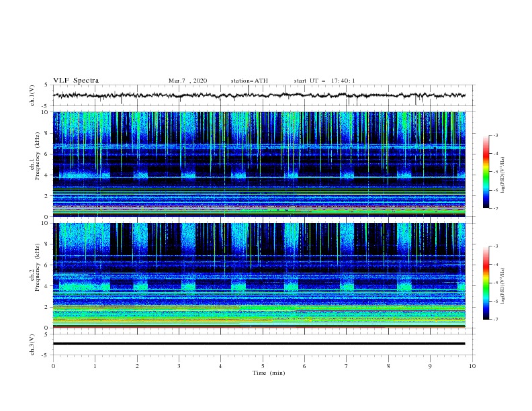Click the ch.1 voltage waveform trace
The width and height of the screenshot is (532, 411).
(259, 95)
